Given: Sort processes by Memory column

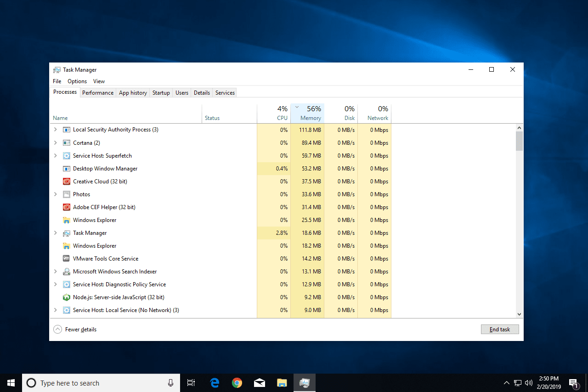Looking at the screenshot, I should (x=307, y=114).
